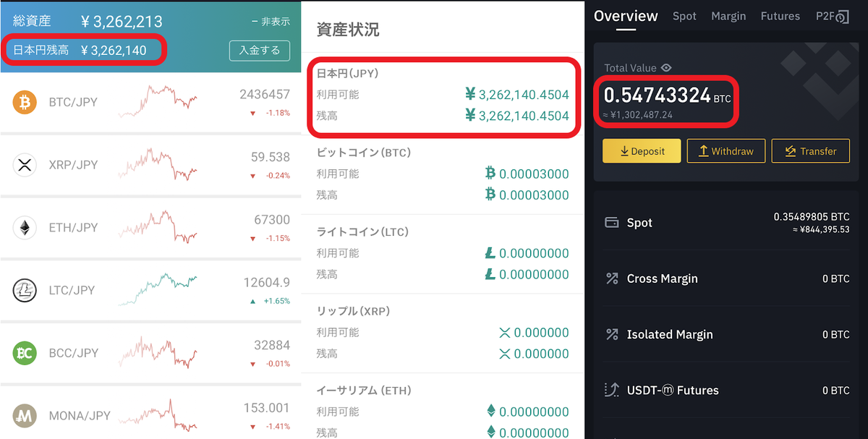Tap the Spot wallet icon
Image resolution: width=868 pixels, height=439 pixels.
click(x=611, y=223)
